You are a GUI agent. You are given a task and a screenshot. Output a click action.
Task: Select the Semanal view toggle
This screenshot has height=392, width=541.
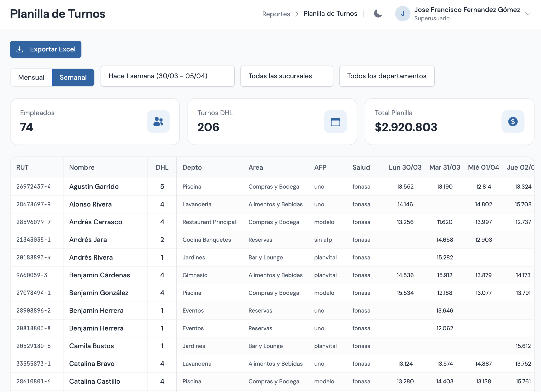tap(73, 78)
